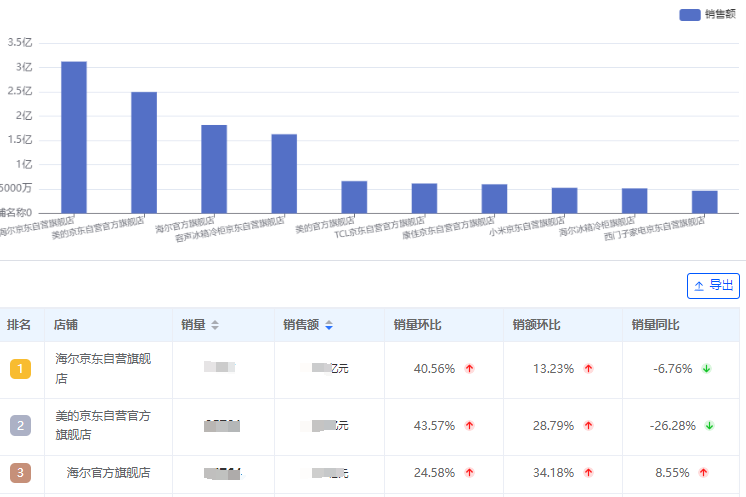Screen dimensions: 746x497
Task: Click red up arrow beside 13.23%
Action: pos(589,369)
